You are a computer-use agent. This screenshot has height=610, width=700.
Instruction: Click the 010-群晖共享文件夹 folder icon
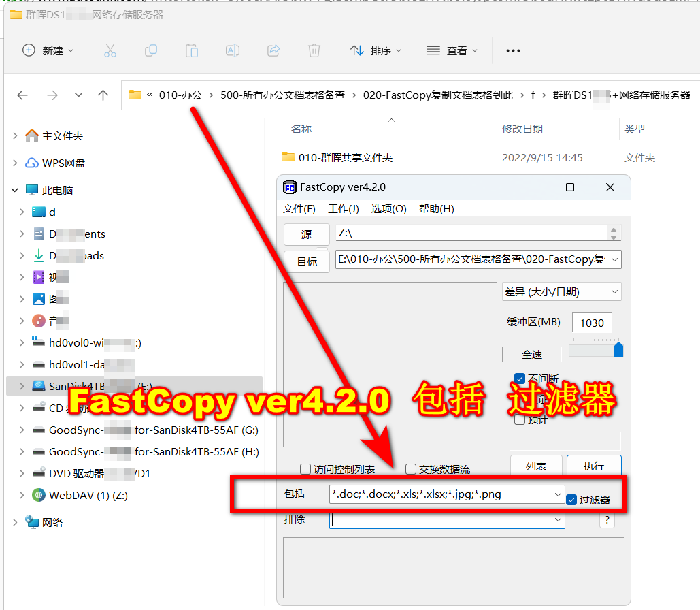coord(288,157)
